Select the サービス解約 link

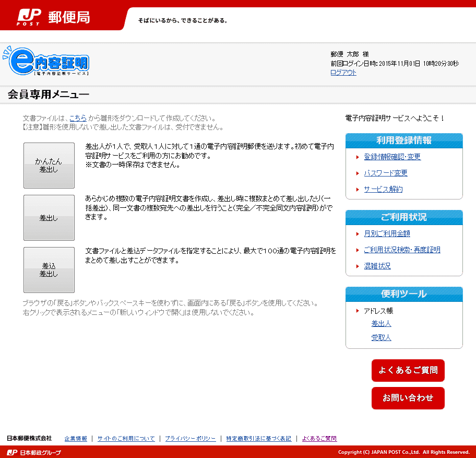coord(383,190)
